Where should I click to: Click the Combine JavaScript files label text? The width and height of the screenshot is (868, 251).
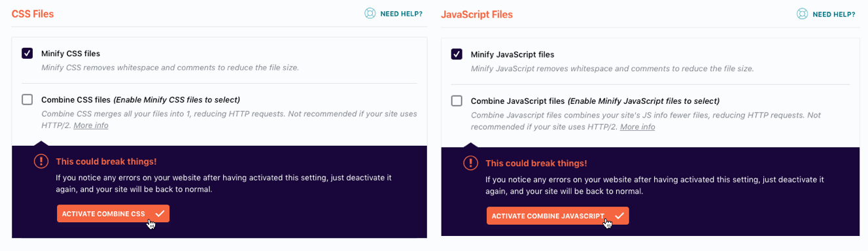point(517,101)
